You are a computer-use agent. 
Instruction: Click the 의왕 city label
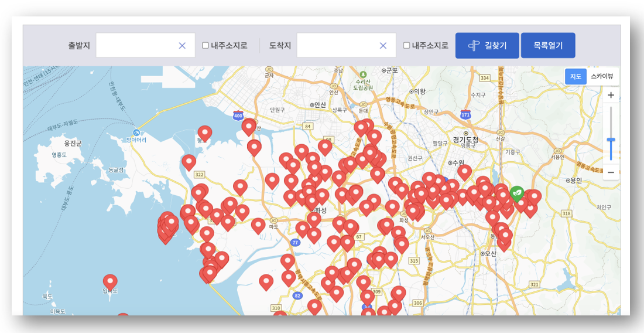420,91
